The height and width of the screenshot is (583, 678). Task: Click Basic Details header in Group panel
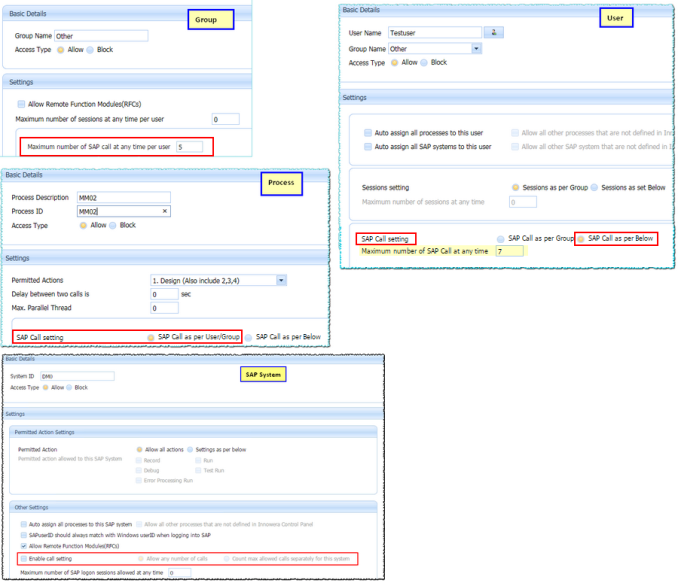click(x=127, y=13)
